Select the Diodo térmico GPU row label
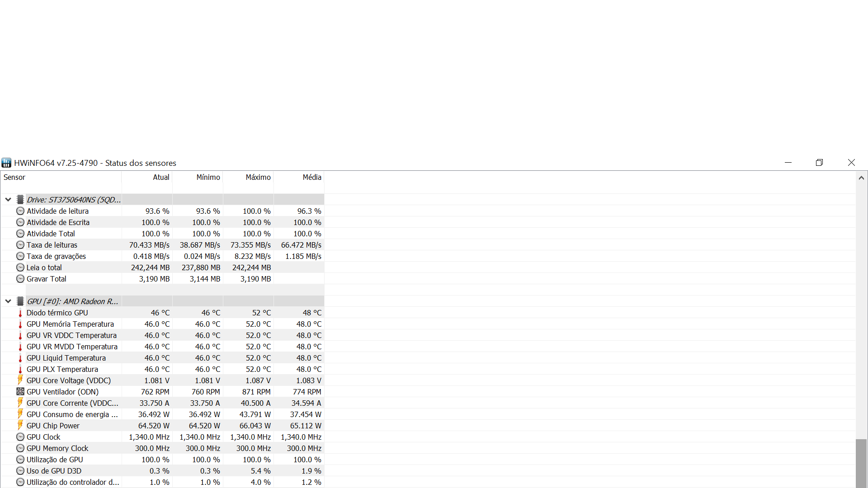 pos(57,313)
